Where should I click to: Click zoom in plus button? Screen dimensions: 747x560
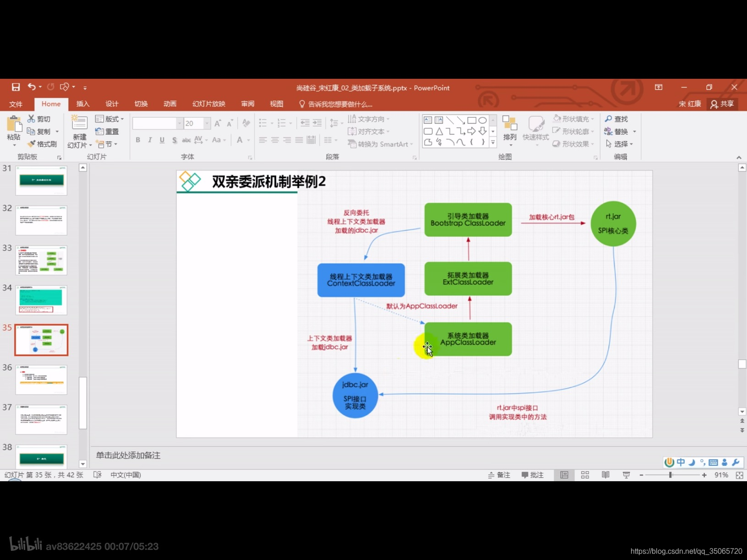(704, 475)
